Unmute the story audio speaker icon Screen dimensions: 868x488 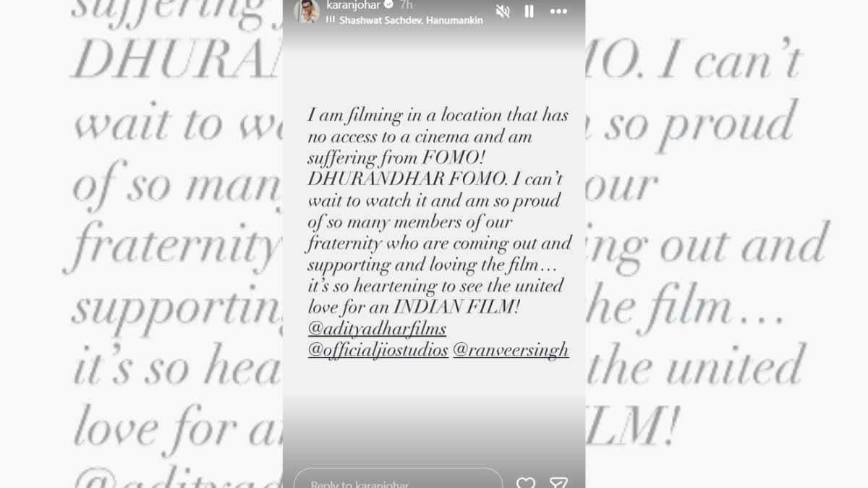click(x=502, y=12)
